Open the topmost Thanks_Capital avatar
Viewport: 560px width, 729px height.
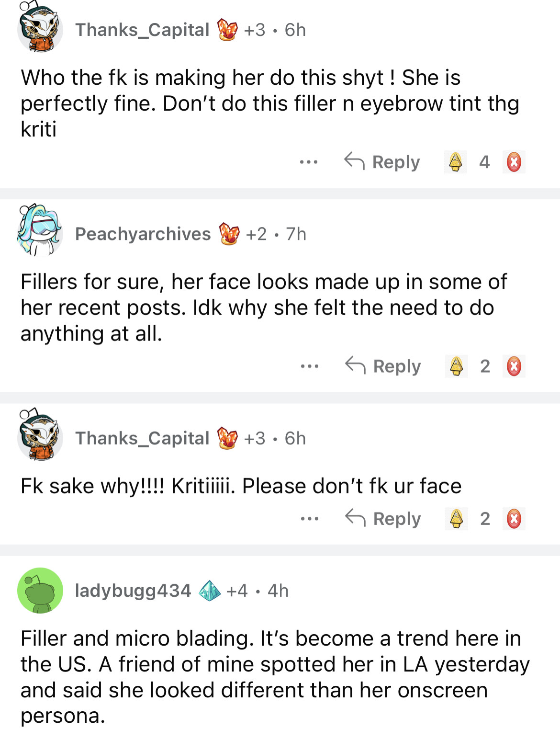coord(40,28)
